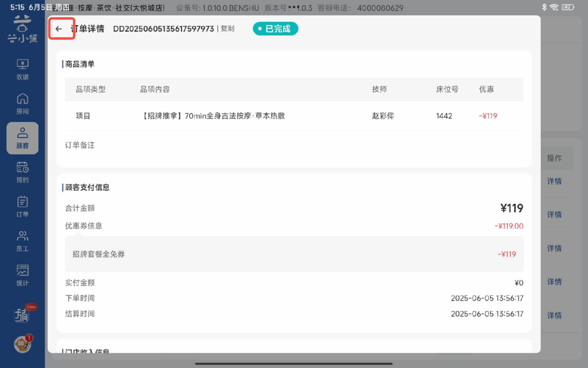This screenshot has height=368, width=588.
Task: Click the 技师 column header
Action: [379, 89]
